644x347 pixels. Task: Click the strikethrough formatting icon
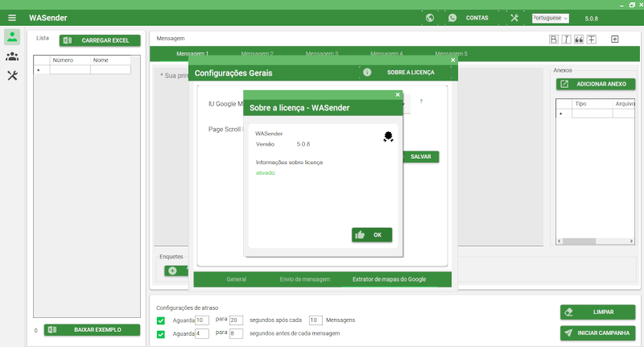[x=592, y=39]
